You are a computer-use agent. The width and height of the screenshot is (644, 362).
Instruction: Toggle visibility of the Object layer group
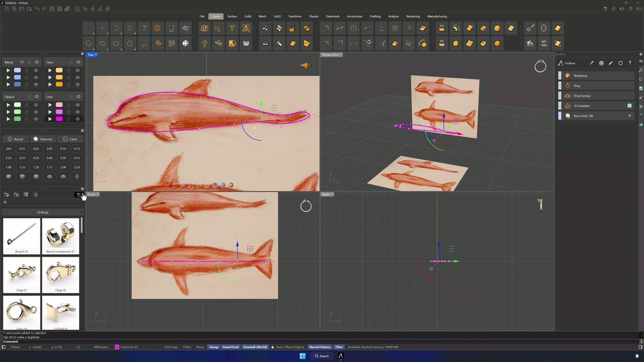pos(37,97)
